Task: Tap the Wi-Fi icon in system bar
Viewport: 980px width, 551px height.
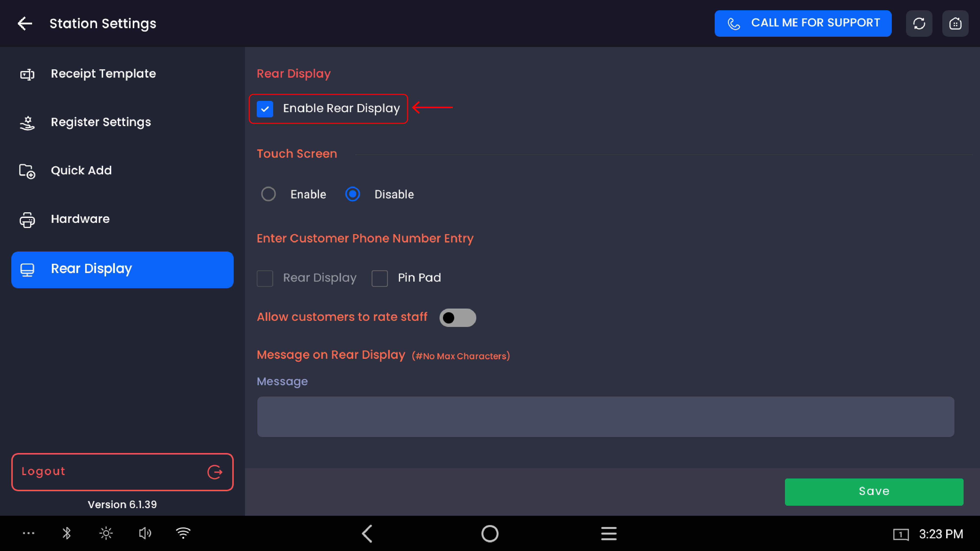Action: tap(183, 533)
